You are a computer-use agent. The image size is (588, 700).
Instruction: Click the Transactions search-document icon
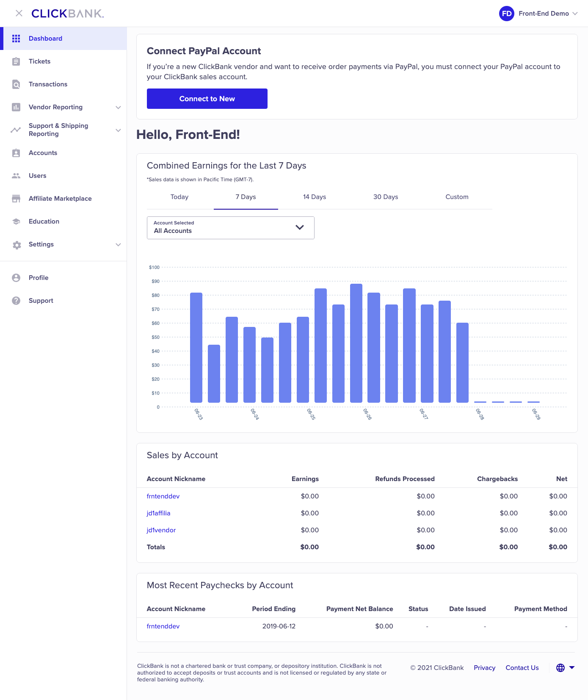point(16,84)
